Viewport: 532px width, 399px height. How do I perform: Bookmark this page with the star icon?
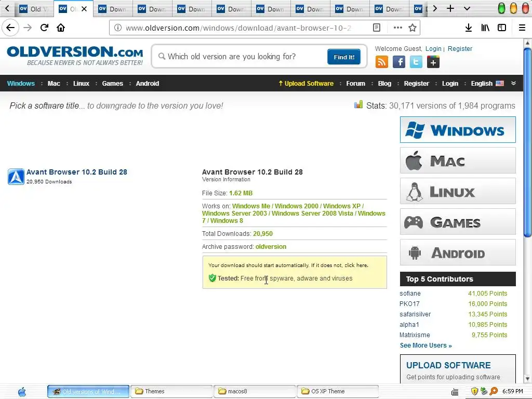pyautogui.click(x=412, y=28)
